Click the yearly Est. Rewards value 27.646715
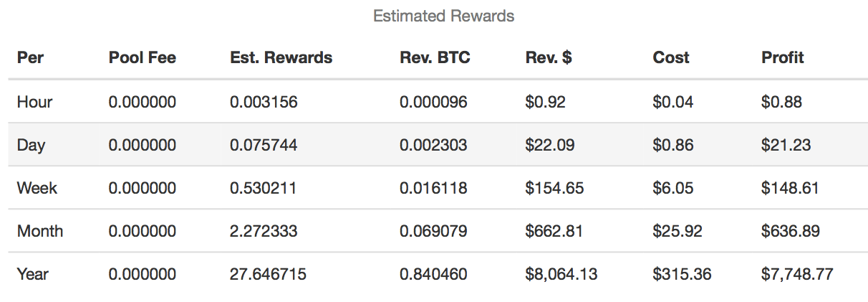The width and height of the screenshot is (868, 302). 268,274
